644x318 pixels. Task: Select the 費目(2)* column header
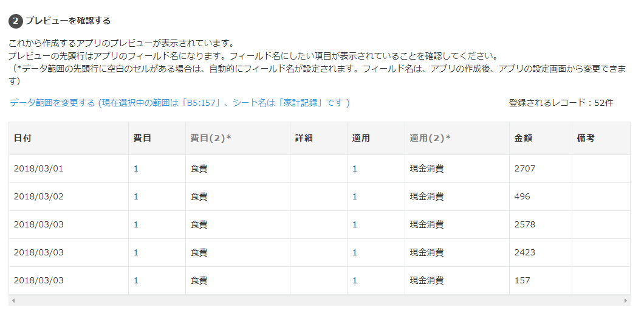238,139
